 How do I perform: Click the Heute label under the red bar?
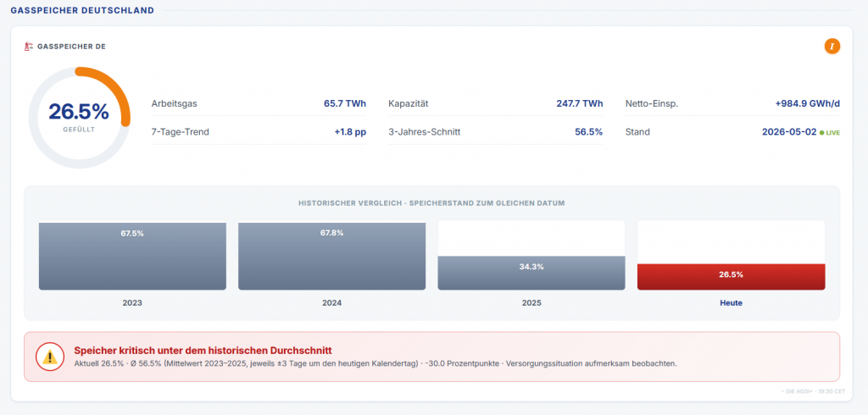pos(732,303)
